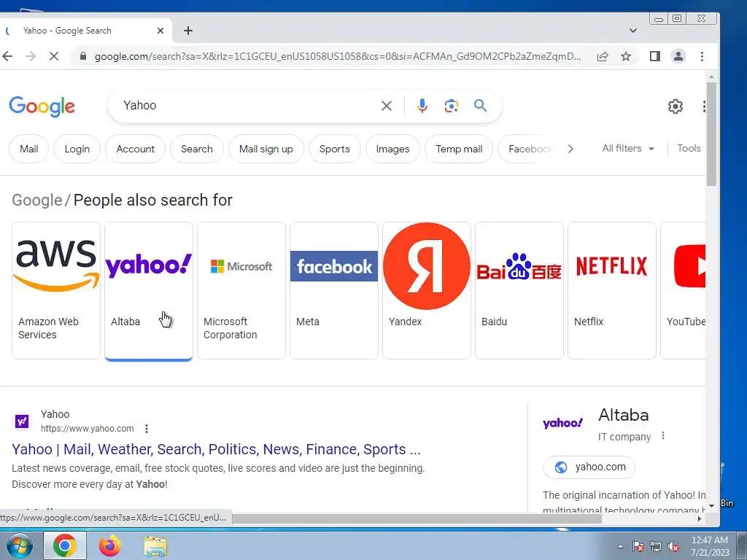Open Chrome three-dot menu
Screen dimensions: 747x560
[x=702, y=56]
